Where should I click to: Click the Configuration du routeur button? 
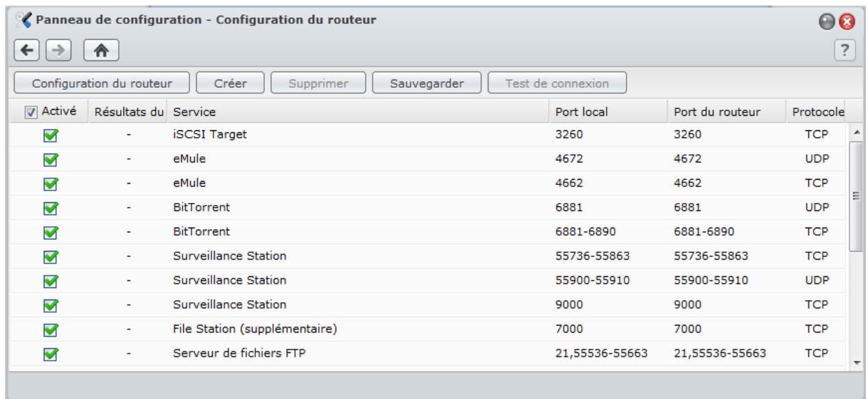pyautogui.click(x=102, y=84)
